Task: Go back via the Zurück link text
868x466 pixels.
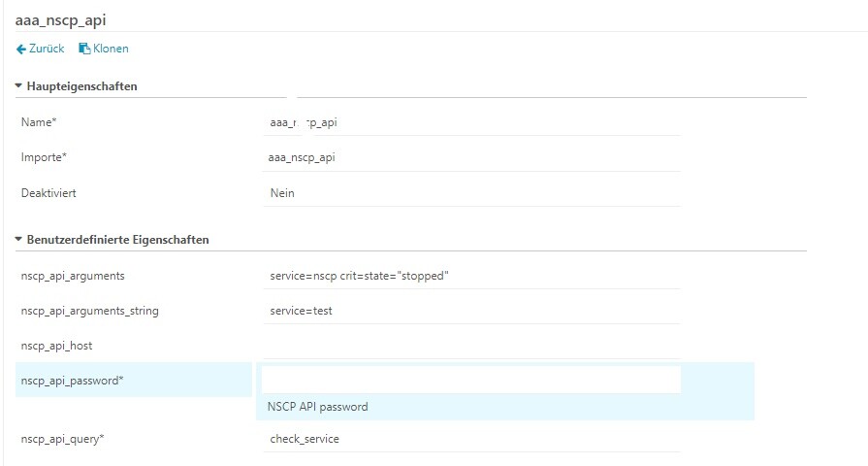Action: click(48, 49)
